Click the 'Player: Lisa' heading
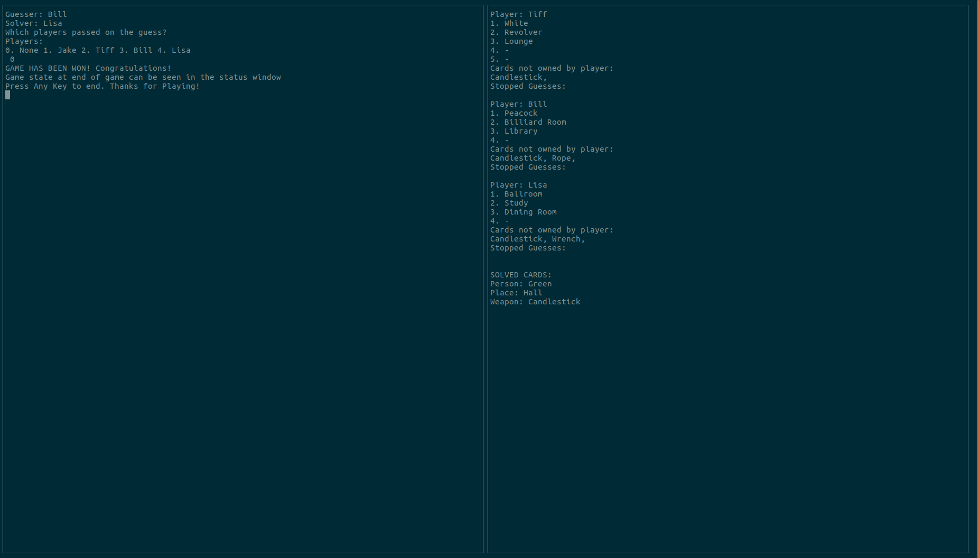Image resolution: width=980 pixels, height=558 pixels. [x=519, y=185]
